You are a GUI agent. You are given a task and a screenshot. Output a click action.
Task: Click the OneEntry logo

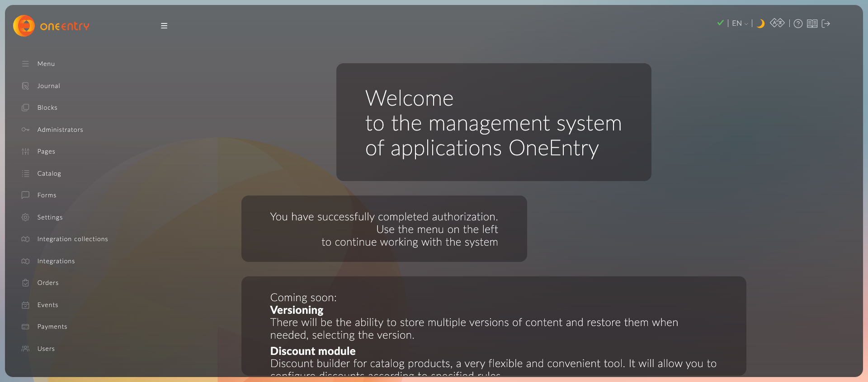51,26
